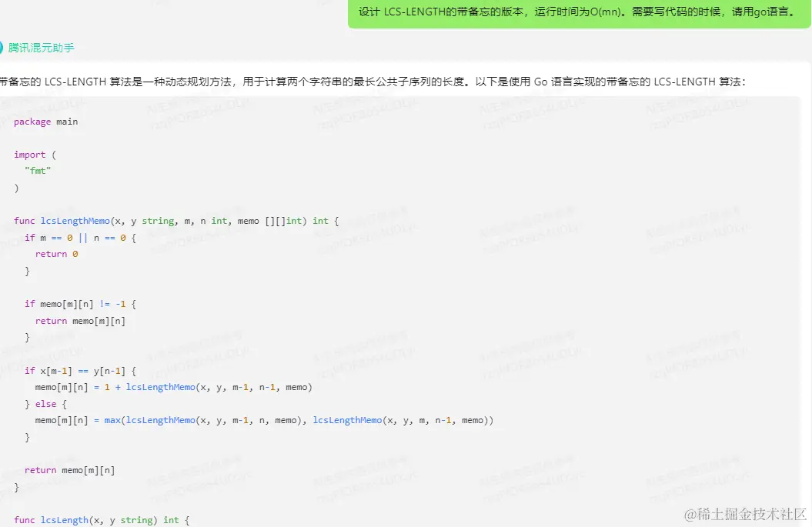Screen dimensions: 812x527
Task: Click the fmt import string
Action: click(38, 171)
